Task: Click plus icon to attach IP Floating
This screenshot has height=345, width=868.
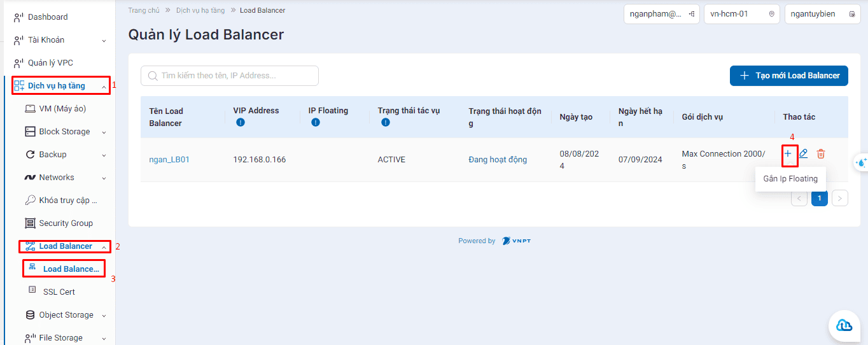Action: (788, 153)
